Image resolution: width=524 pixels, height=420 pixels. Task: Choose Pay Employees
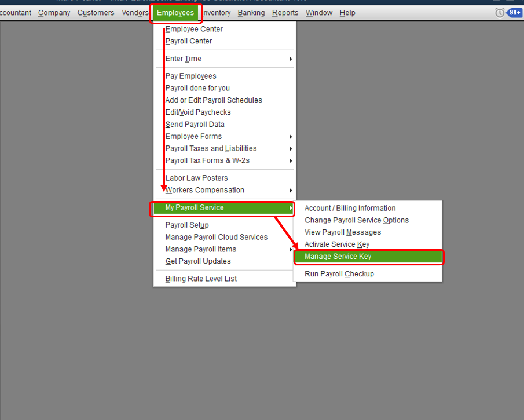pyautogui.click(x=225, y=76)
